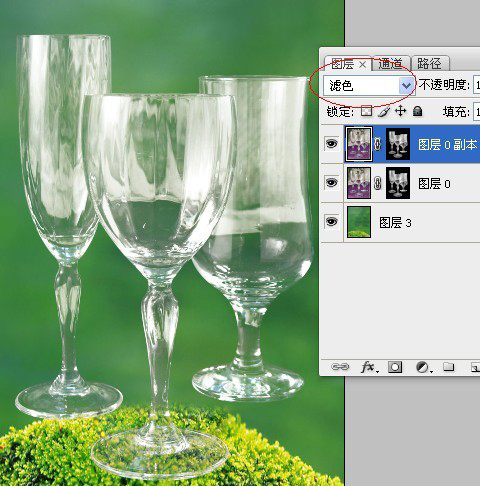The width and height of the screenshot is (480, 486).
Task: Click the new group folder icon
Action: [x=449, y=367]
